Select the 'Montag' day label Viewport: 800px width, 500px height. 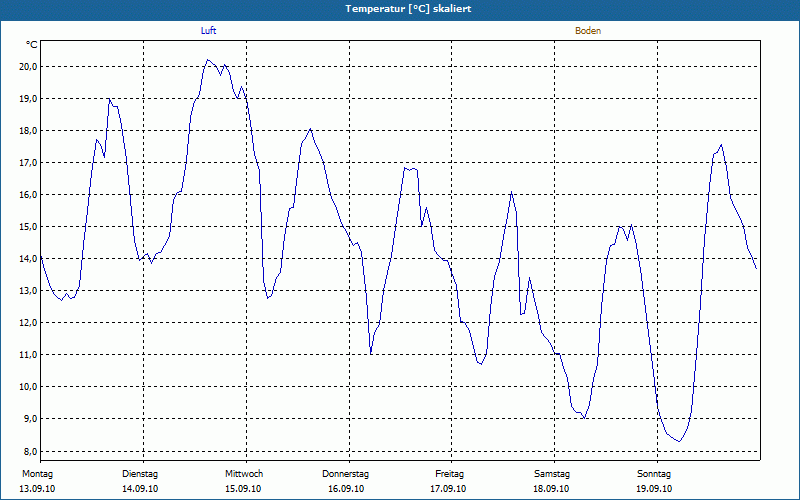(x=37, y=474)
